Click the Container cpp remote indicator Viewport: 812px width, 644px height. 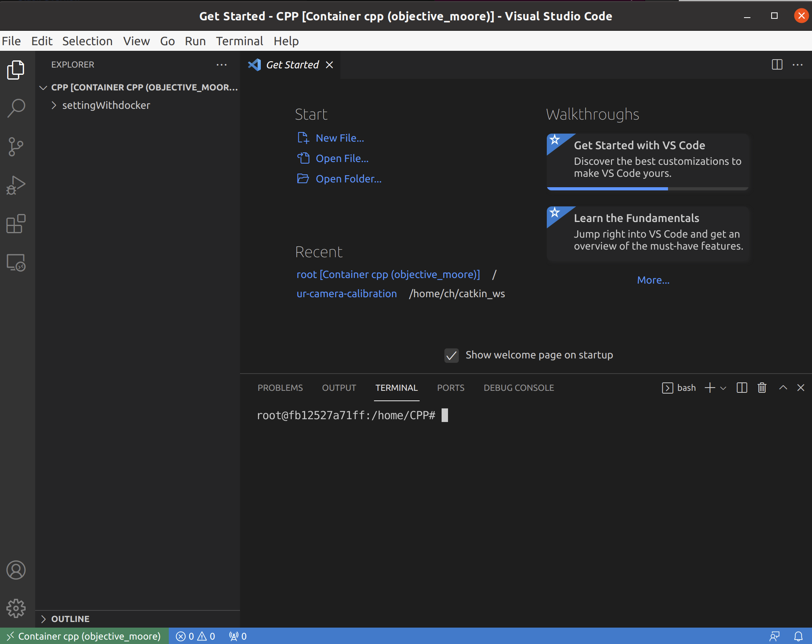coord(84,636)
